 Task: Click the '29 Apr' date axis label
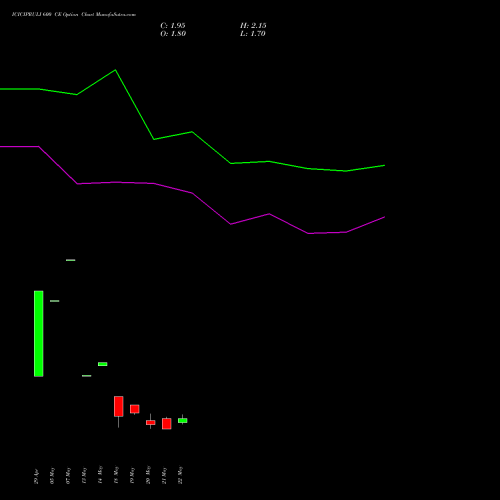click(36, 477)
